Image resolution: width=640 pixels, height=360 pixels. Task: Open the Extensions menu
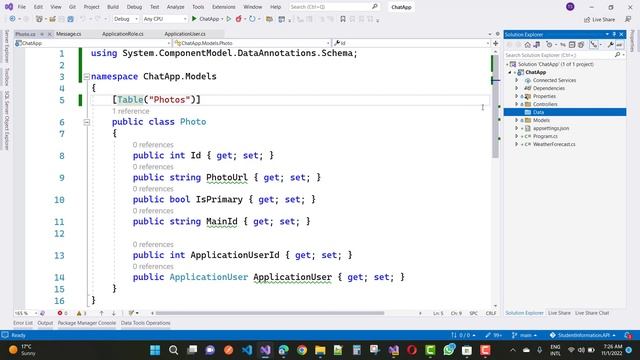coord(223,7)
